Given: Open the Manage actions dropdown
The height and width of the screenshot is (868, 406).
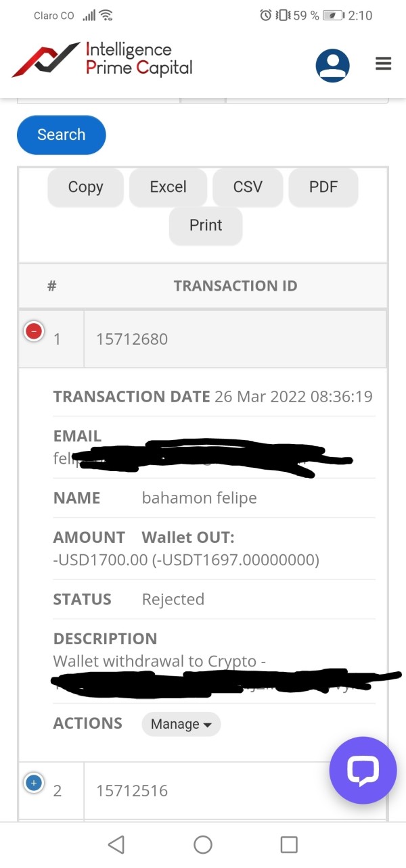Looking at the screenshot, I should click(x=181, y=724).
